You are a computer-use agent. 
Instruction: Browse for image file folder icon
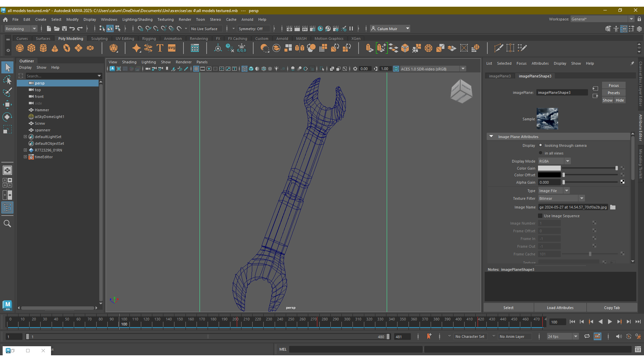pos(613,207)
